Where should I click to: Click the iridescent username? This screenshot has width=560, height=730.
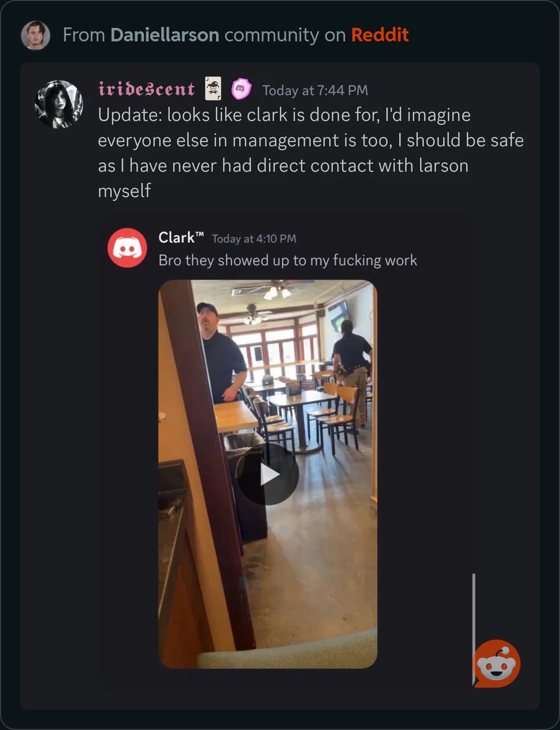click(x=146, y=90)
